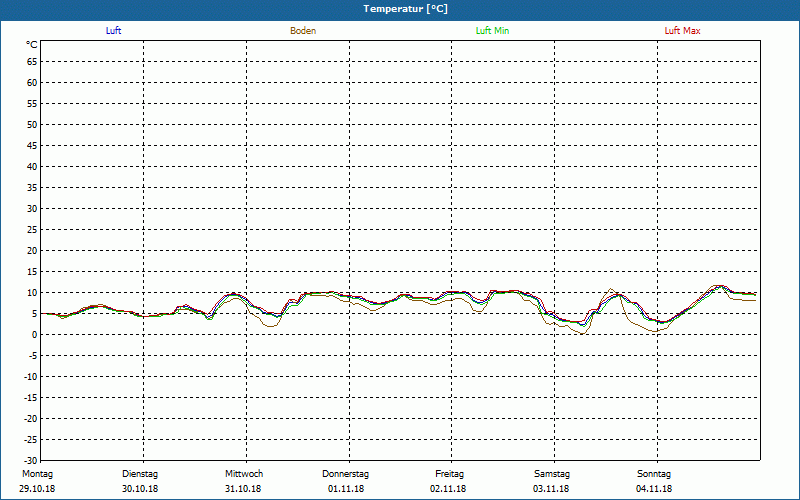Click the 15 value on temperature axis

point(32,271)
